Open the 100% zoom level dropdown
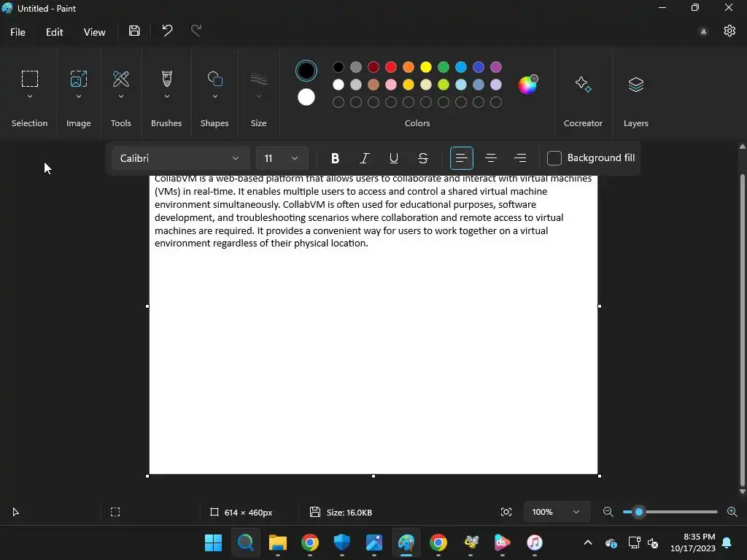Viewport: 747px width, 560px height. [556, 512]
